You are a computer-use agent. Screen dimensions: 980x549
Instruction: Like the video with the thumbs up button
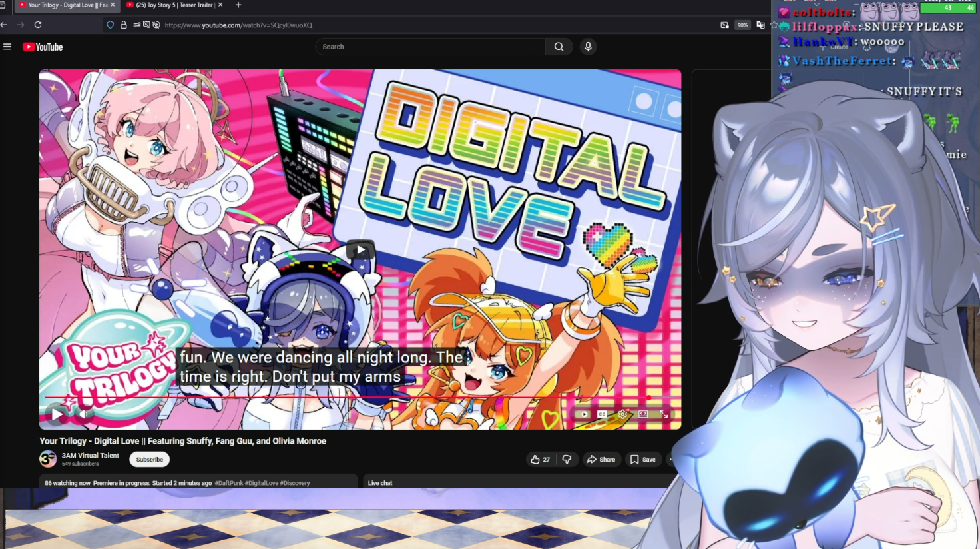(541, 460)
